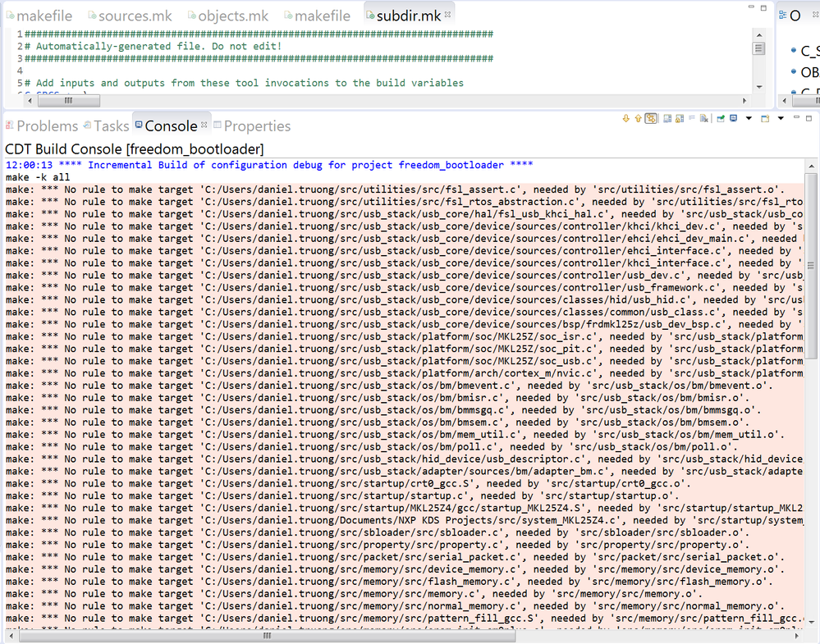Click editor horizontal scroll right arrow
The width and height of the screenshot is (820, 644).
pos(744,100)
